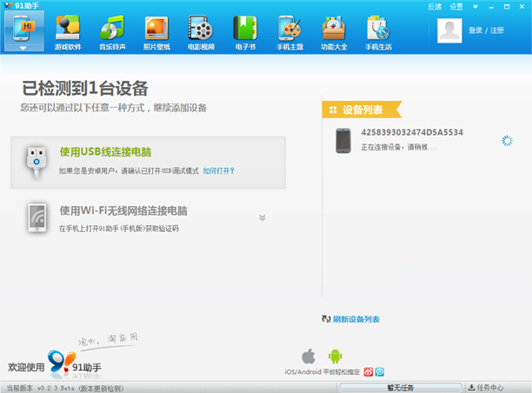Minimize the 91助手 window
The height and width of the screenshot is (393, 532).
coord(491,7)
